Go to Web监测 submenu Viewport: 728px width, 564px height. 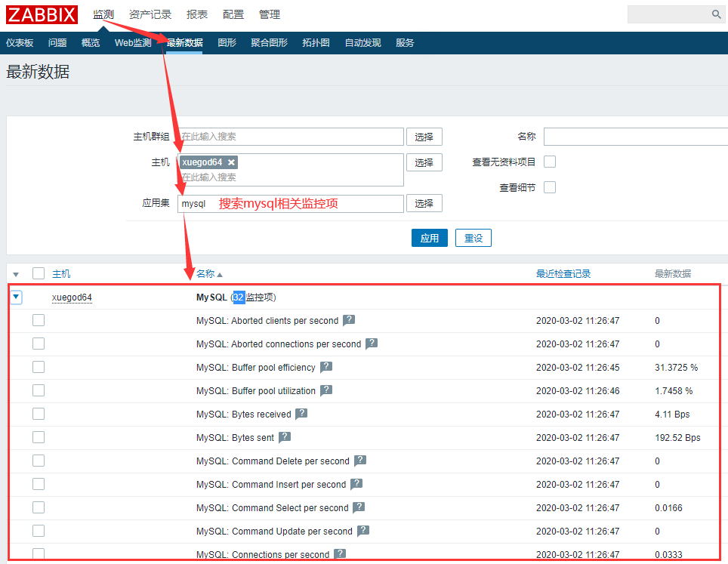(133, 43)
